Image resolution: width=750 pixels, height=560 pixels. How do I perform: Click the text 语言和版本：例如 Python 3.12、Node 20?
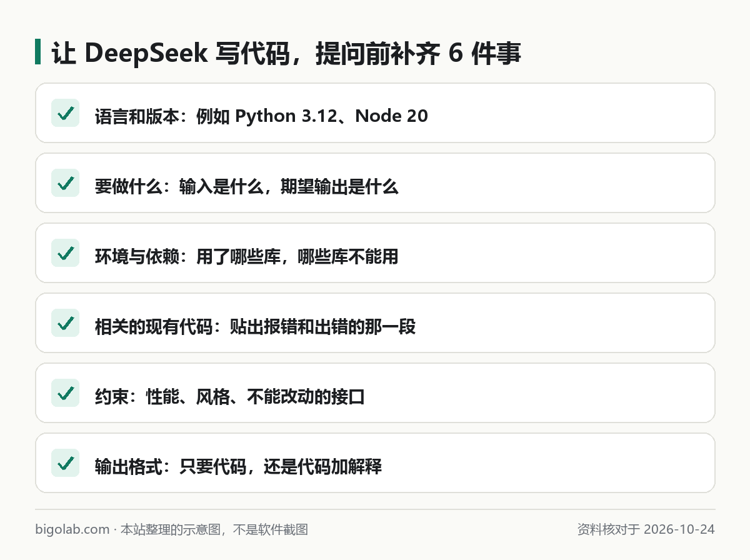point(261,116)
